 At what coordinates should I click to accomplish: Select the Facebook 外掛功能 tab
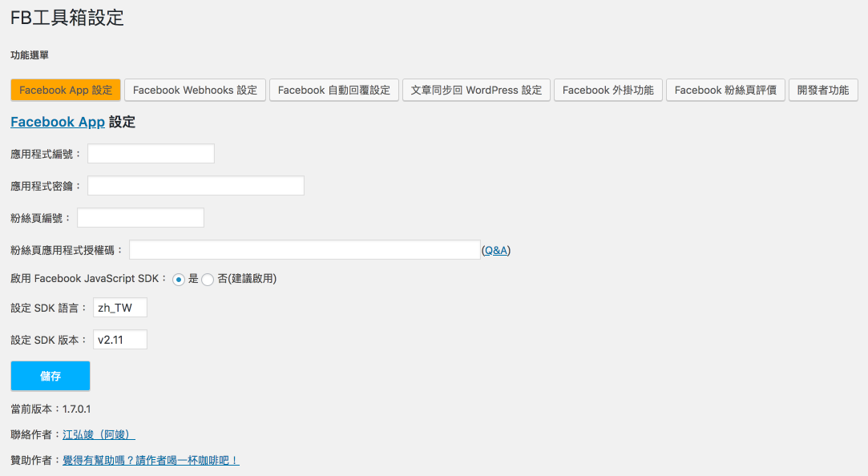608,91
